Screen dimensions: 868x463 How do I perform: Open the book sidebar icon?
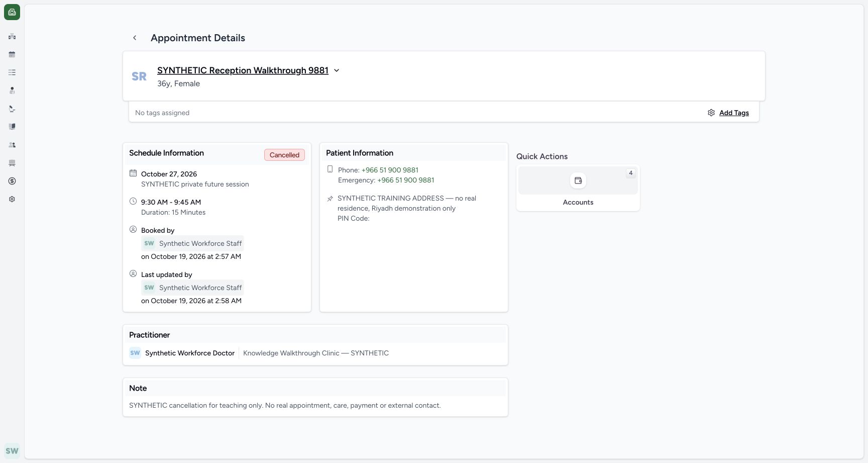click(12, 127)
